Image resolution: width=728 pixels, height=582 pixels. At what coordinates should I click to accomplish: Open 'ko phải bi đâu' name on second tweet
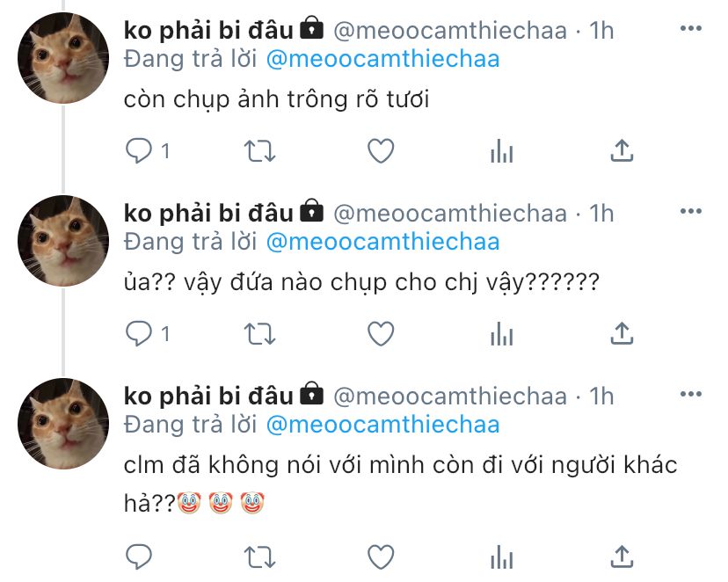tap(208, 214)
